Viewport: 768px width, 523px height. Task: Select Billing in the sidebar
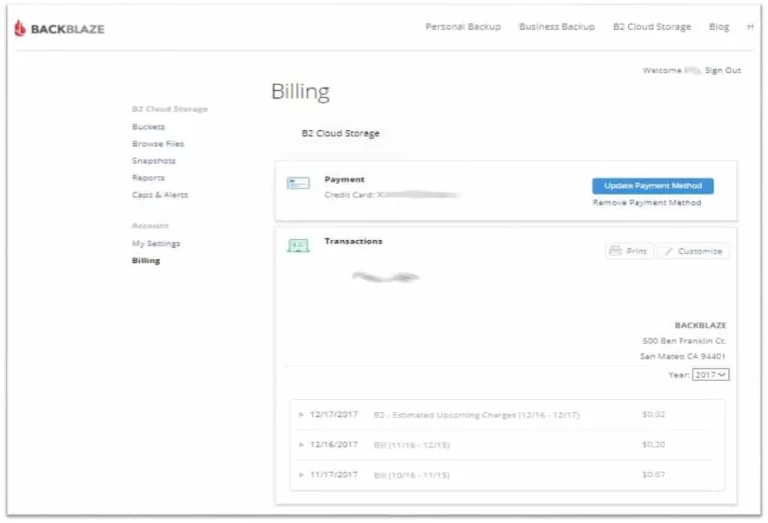click(146, 261)
